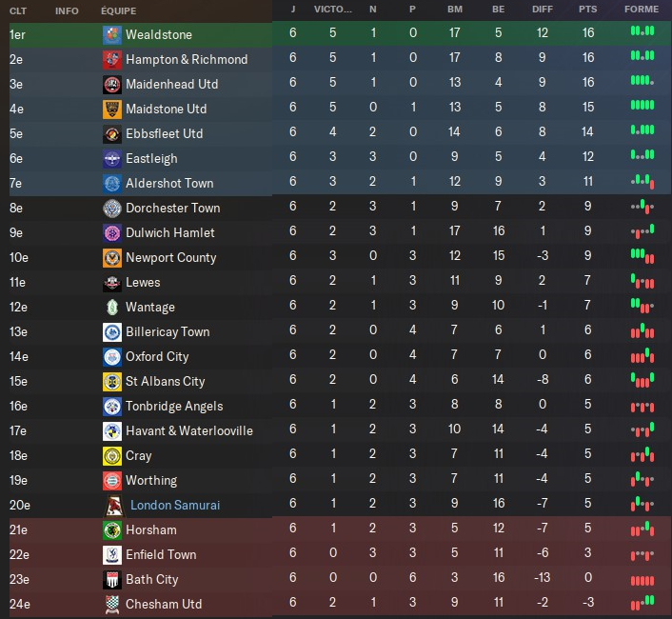
Task: Open the London Samurai team link
Action: [x=175, y=506]
